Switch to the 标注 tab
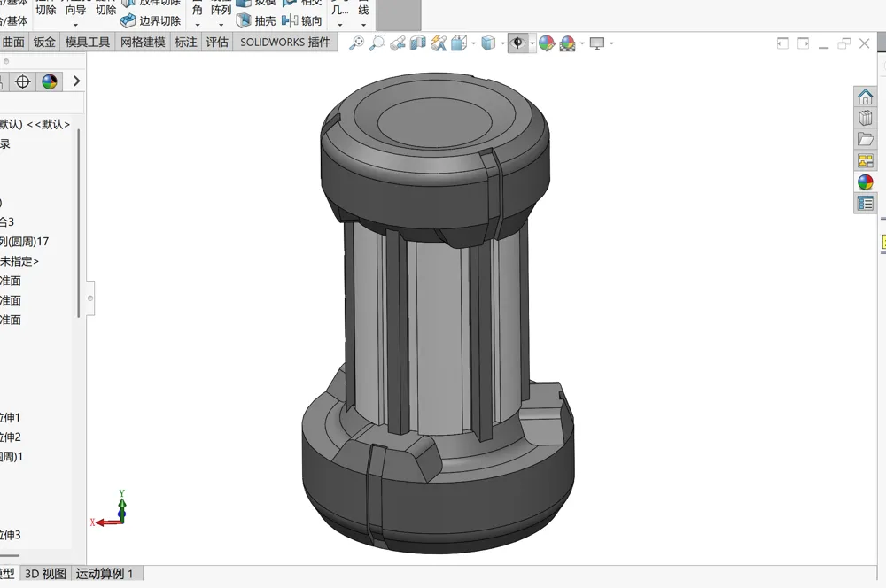The height and width of the screenshot is (588, 886). (x=186, y=43)
